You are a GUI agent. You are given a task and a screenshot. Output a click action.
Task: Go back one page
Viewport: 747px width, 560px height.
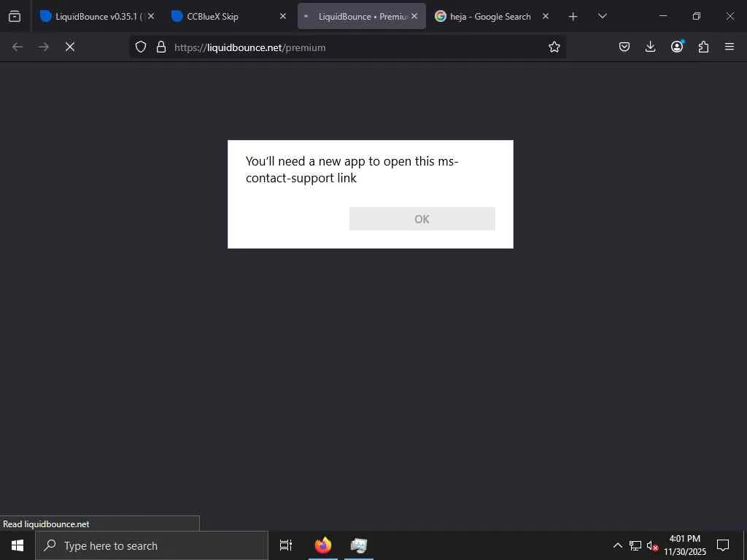18,47
